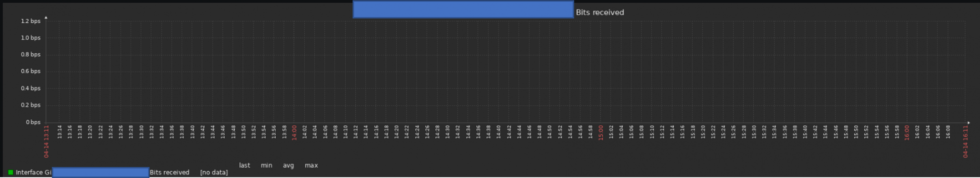
Task: Click the '0.2 bps' y-axis label
Action: pos(31,105)
